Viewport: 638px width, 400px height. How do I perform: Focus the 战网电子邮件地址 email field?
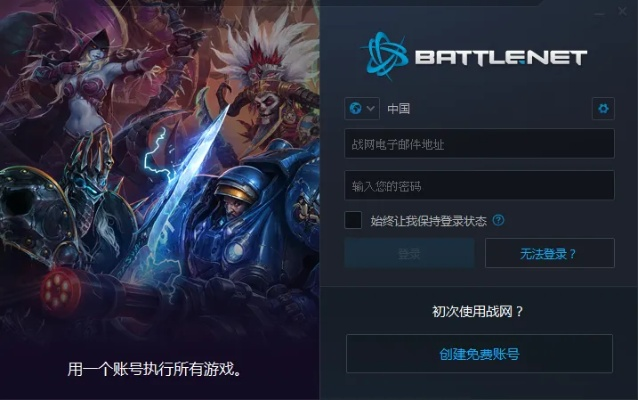[x=479, y=144]
